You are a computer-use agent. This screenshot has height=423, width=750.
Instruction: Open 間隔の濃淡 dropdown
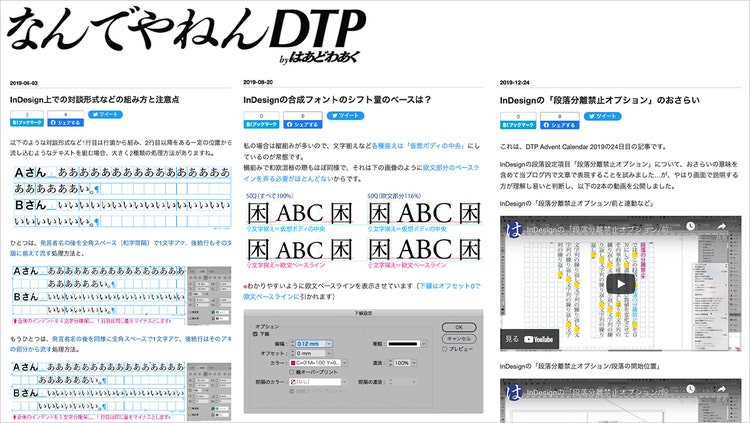414,382
